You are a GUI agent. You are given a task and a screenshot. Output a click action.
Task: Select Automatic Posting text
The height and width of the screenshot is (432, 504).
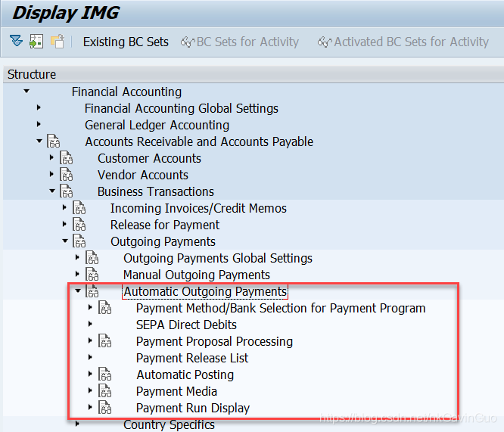[185, 375]
